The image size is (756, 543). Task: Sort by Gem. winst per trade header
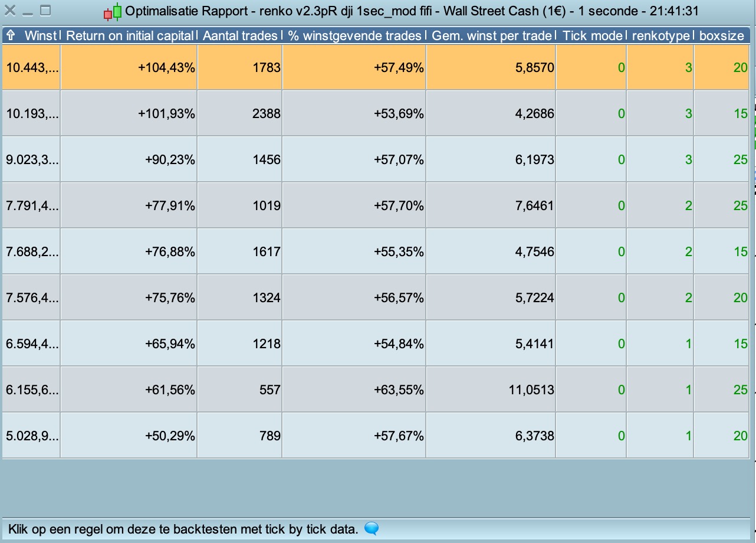pos(491,35)
